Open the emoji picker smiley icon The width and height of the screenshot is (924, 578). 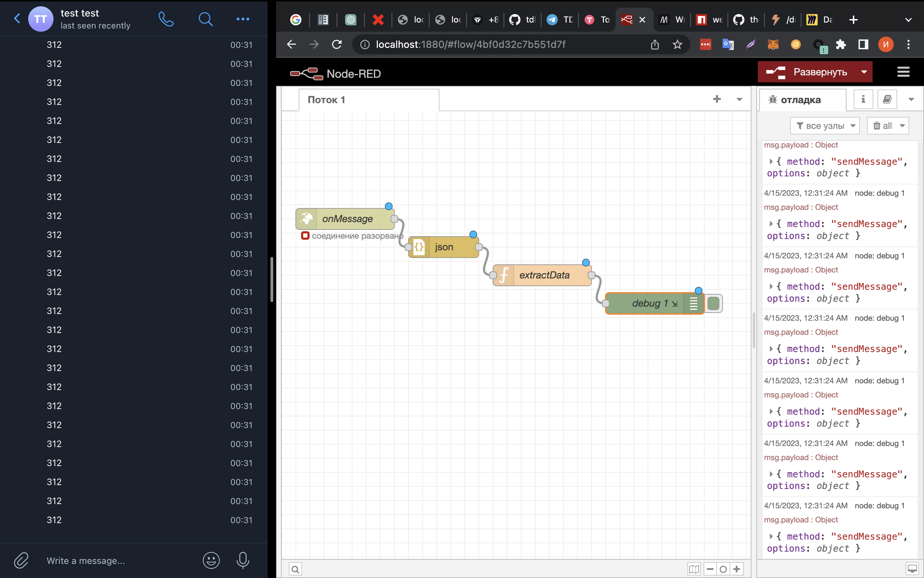[x=211, y=560]
